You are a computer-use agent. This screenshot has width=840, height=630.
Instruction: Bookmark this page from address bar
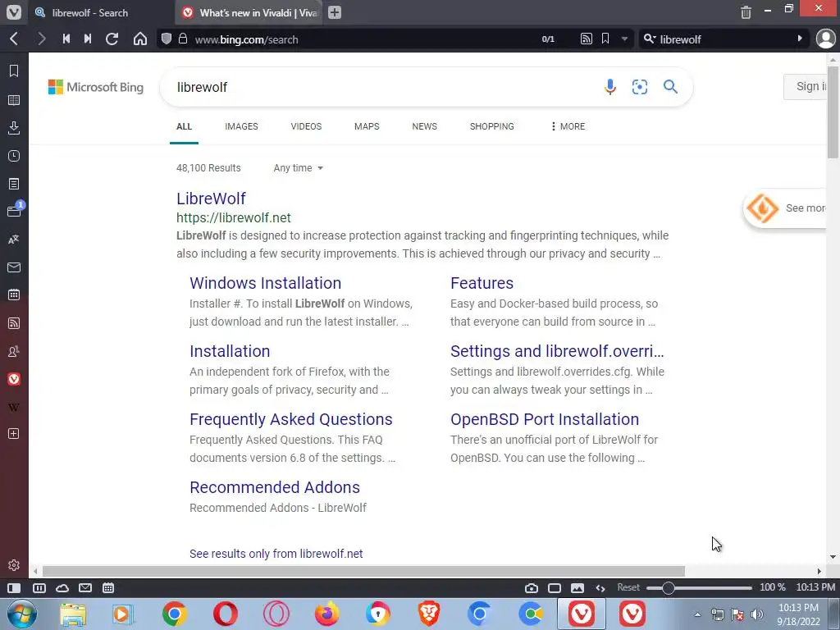(x=605, y=39)
